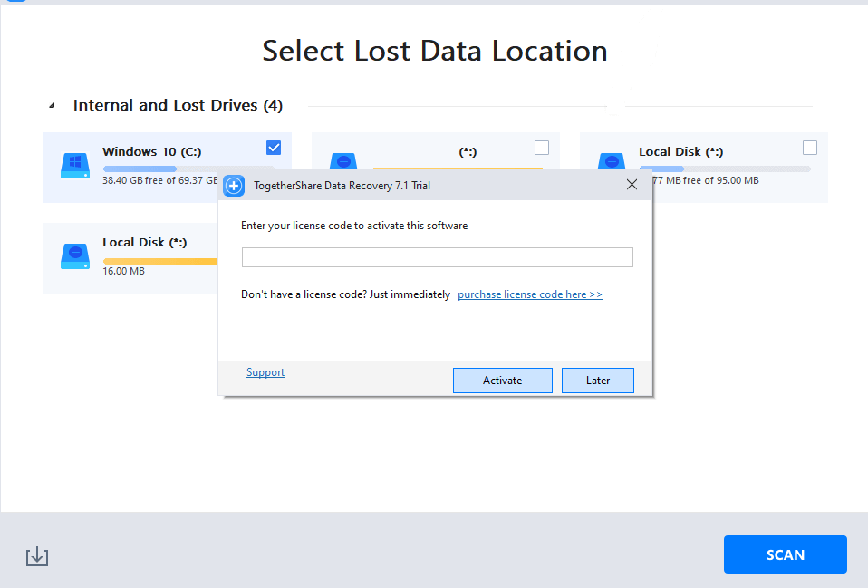The image size is (868, 588).
Task: Click the '16.00 MB' size text
Action: click(x=123, y=271)
